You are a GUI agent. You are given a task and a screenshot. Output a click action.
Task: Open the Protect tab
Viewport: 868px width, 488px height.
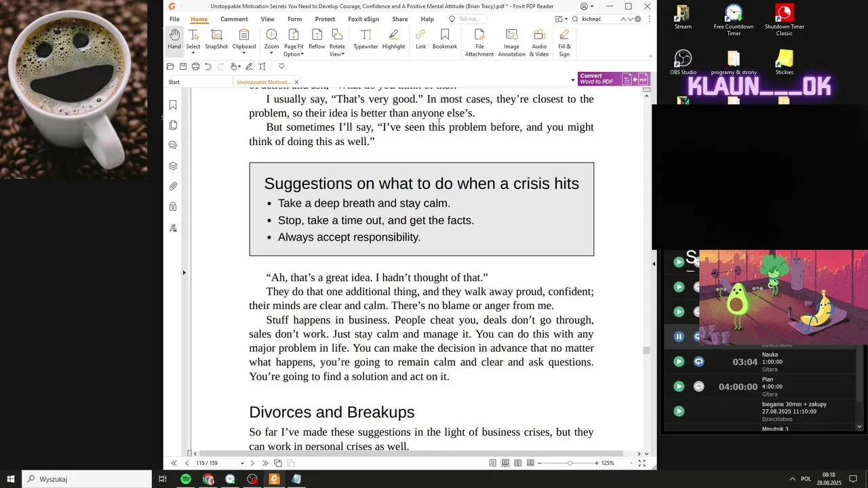coord(325,19)
